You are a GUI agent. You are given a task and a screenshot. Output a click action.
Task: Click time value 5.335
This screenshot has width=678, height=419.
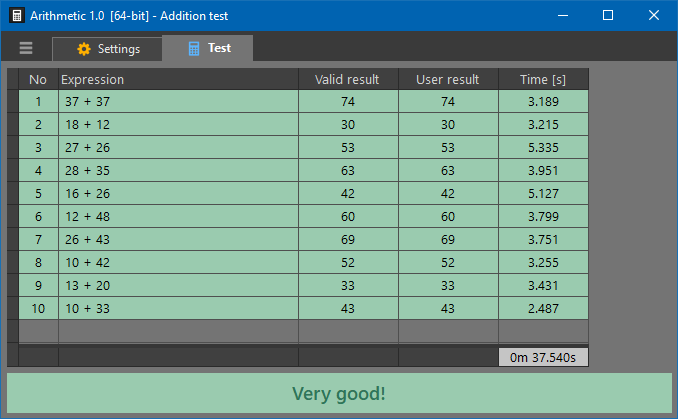point(543,147)
